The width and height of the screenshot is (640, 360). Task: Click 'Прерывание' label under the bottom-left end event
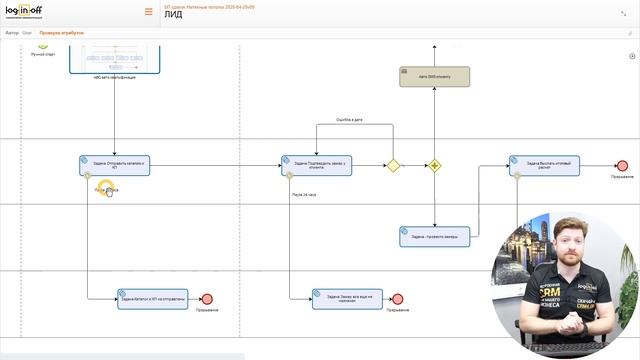tap(207, 310)
